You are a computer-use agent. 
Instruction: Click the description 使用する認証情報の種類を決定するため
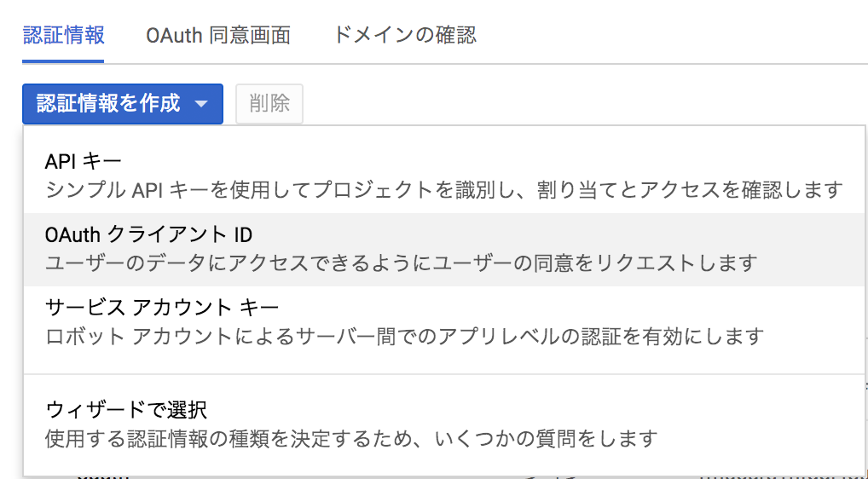(x=351, y=439)
